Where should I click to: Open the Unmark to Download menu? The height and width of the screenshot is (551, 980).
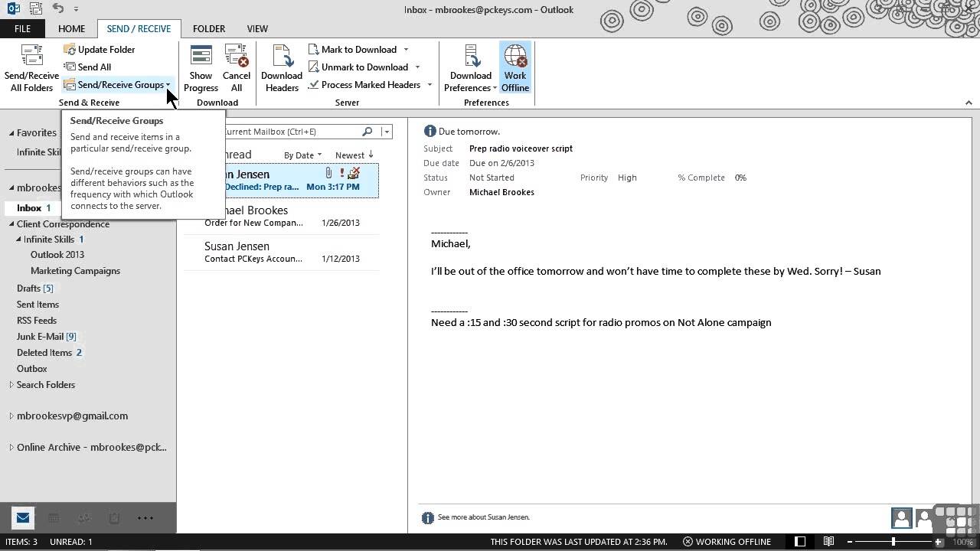(364, 67)
